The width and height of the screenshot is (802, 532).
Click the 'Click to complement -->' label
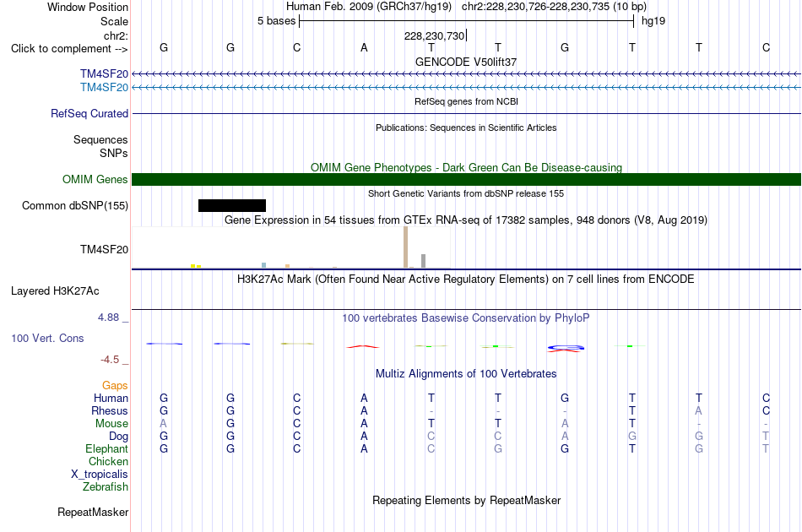[x=69, y=49]
